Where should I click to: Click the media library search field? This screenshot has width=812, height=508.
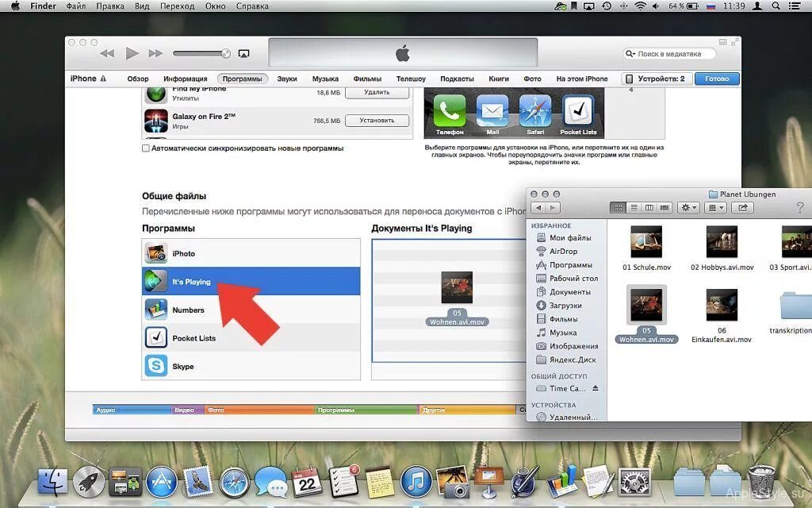[x=669, y=54]
